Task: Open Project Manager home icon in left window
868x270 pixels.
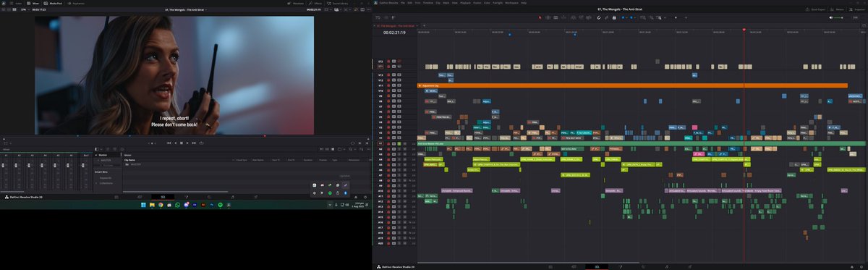Action: click(356, 197)
